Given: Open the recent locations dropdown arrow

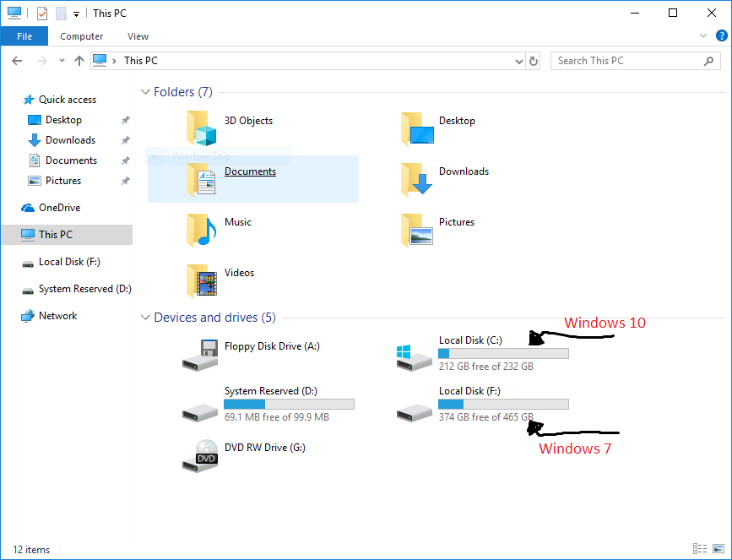Looking at the screenshot, I should (x=62, y=61).
